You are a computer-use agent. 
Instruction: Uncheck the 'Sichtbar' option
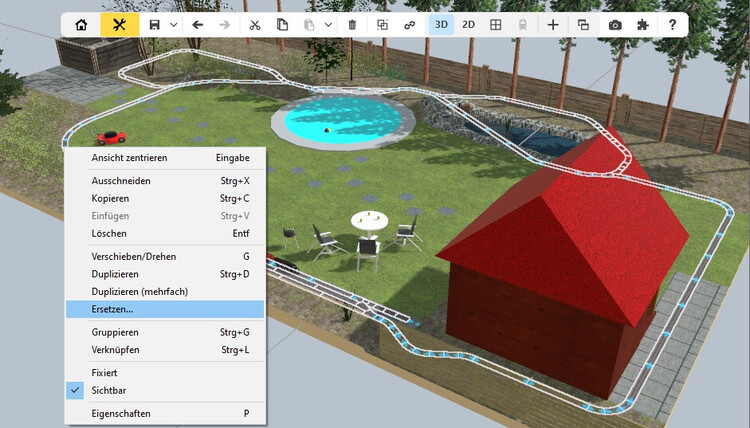[x=165, y=391]
